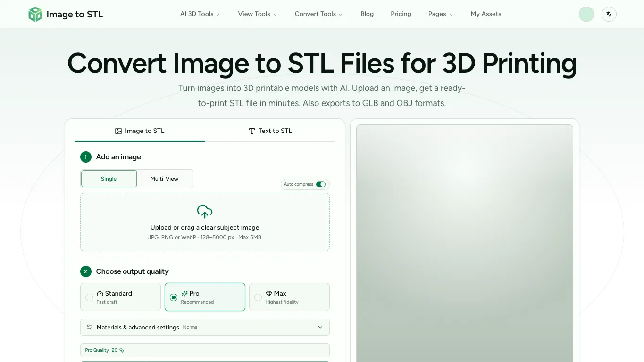Click the cloud upload icon
This screenshot has height=362, width=644.
point(205,212)
